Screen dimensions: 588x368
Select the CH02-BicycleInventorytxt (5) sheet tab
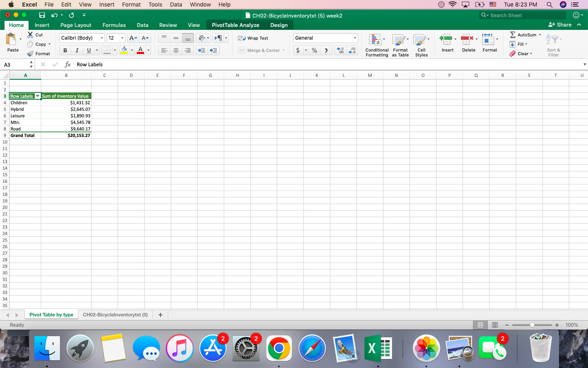point(115,315)
